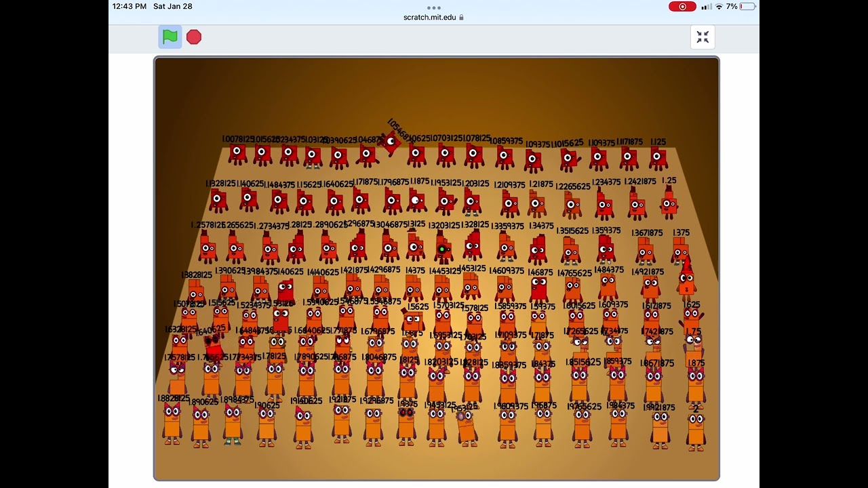
Task: Click the label 1.90625
Action: [x=267, y=405]
